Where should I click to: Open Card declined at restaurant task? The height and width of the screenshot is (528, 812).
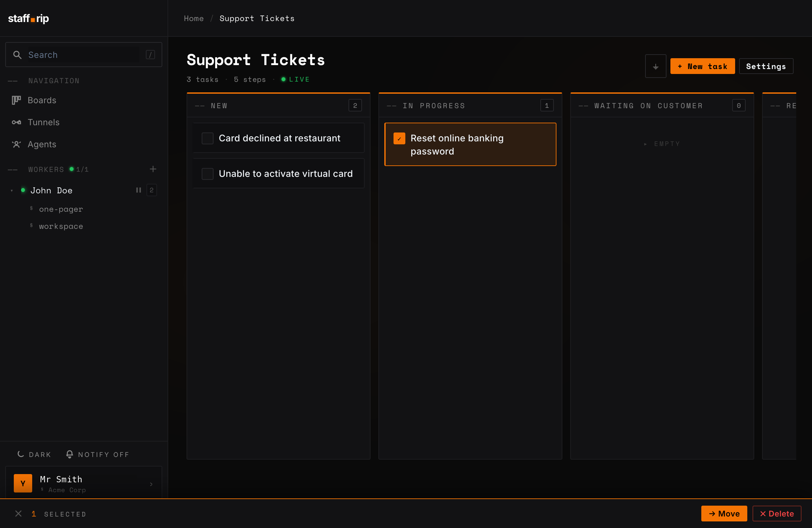280,138
